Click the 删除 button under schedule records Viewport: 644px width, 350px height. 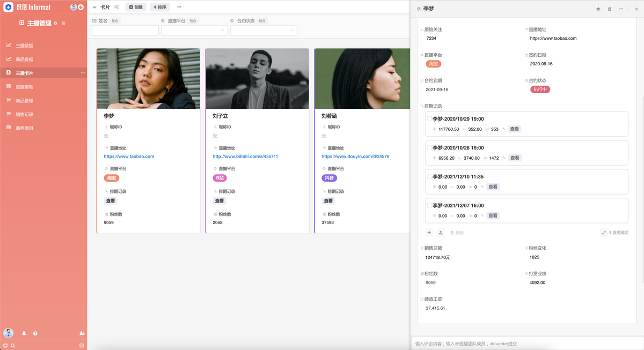click(457, 233)
